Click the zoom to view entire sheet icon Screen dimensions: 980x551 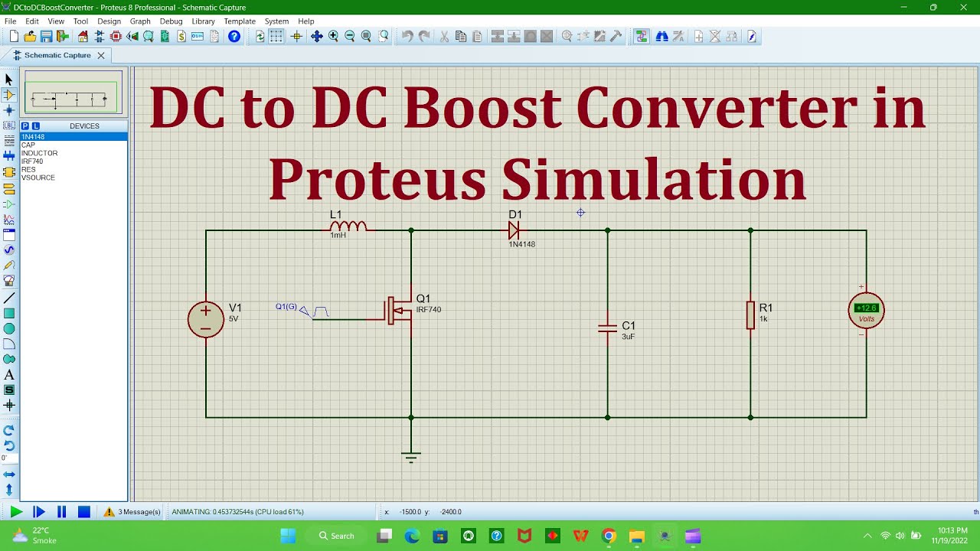pos(367,36)
